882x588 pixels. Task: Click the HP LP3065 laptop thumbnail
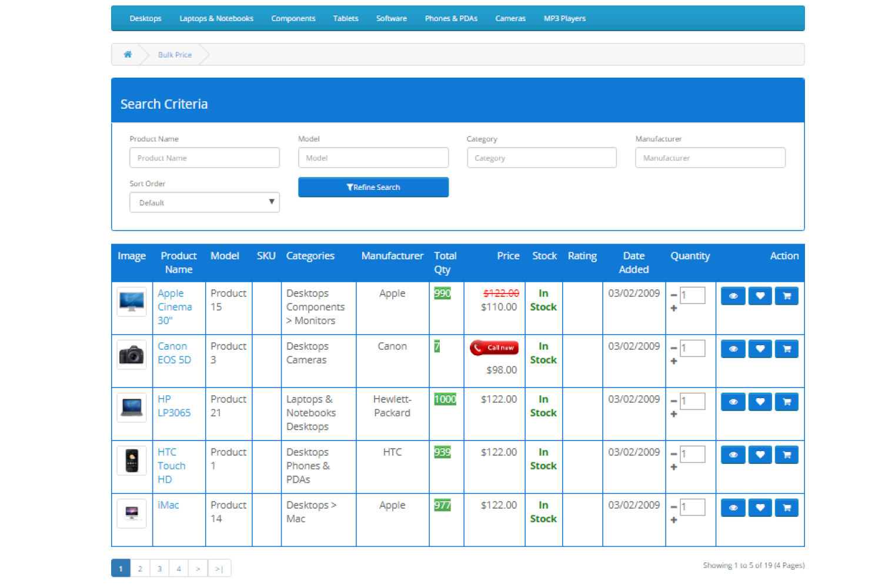coord(132,407)
